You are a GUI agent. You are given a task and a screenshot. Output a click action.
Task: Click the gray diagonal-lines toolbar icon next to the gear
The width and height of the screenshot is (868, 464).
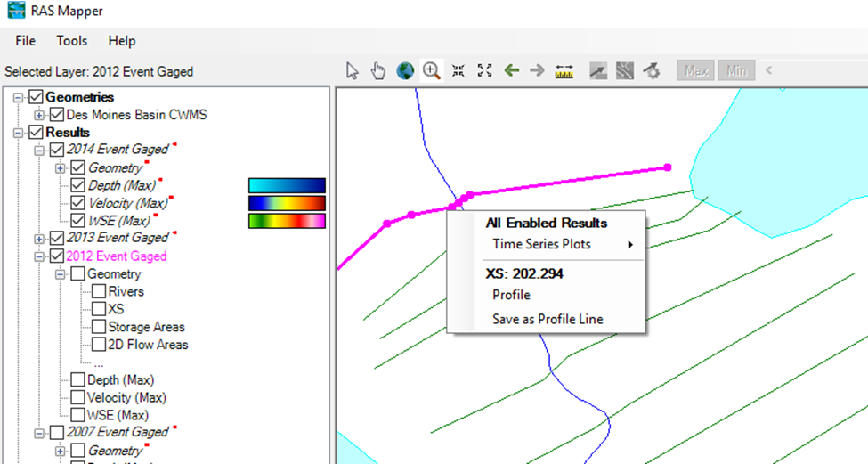(624, 71)
